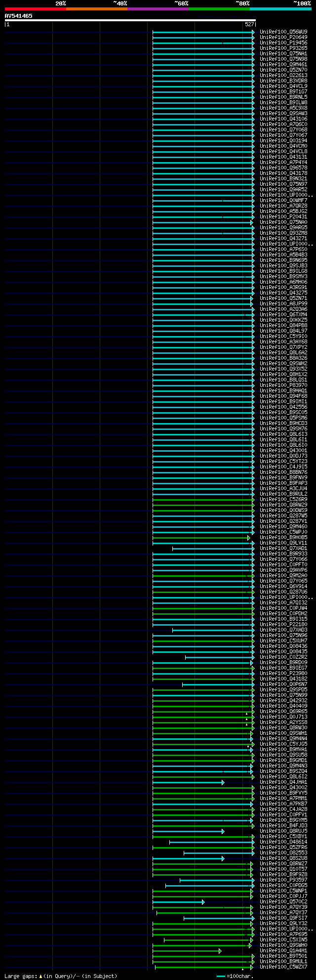Select the UniRef100_B9N321 label
316x980 pixels.
point(283,178)
